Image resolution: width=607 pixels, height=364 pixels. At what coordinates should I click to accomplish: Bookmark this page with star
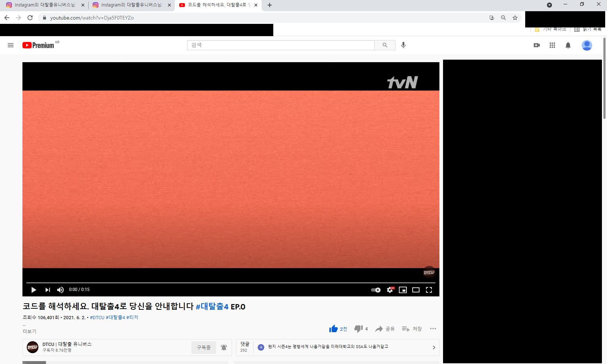(x=515, y=18)
